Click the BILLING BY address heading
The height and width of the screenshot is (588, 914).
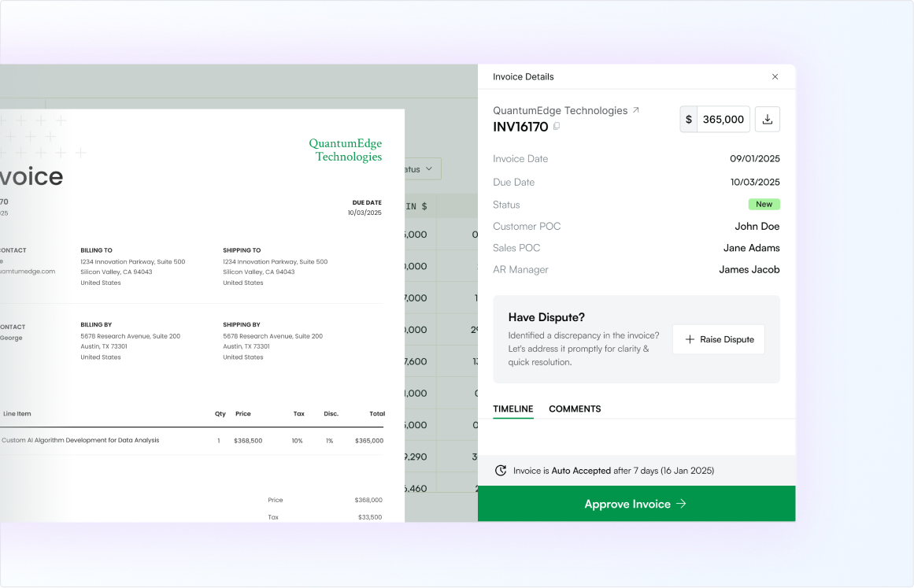click(96, 324)
